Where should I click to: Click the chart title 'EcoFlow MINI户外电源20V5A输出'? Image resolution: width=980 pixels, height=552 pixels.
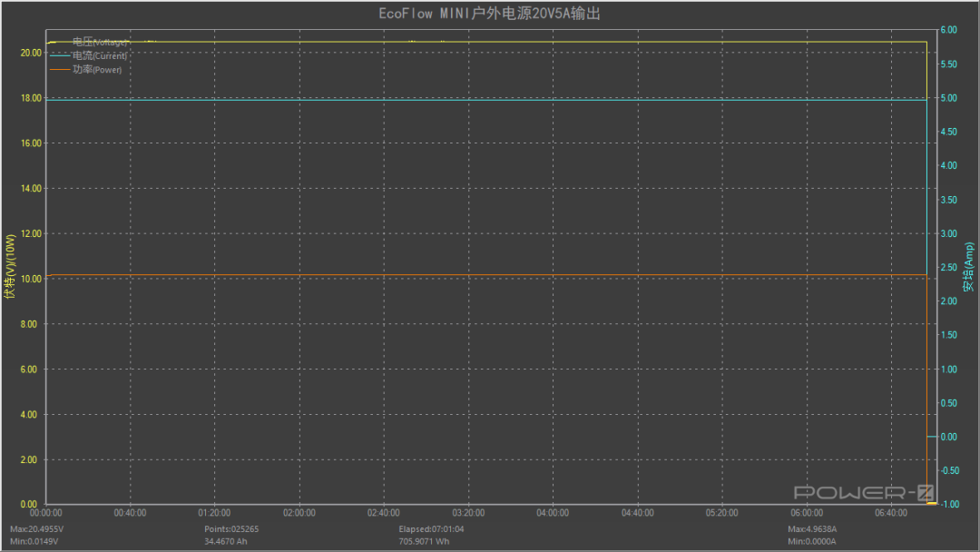489,13
